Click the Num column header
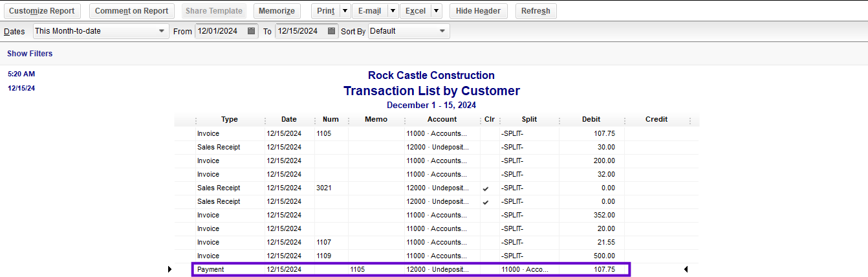Screen dimensions: 868x277 [x=331, y=120]
